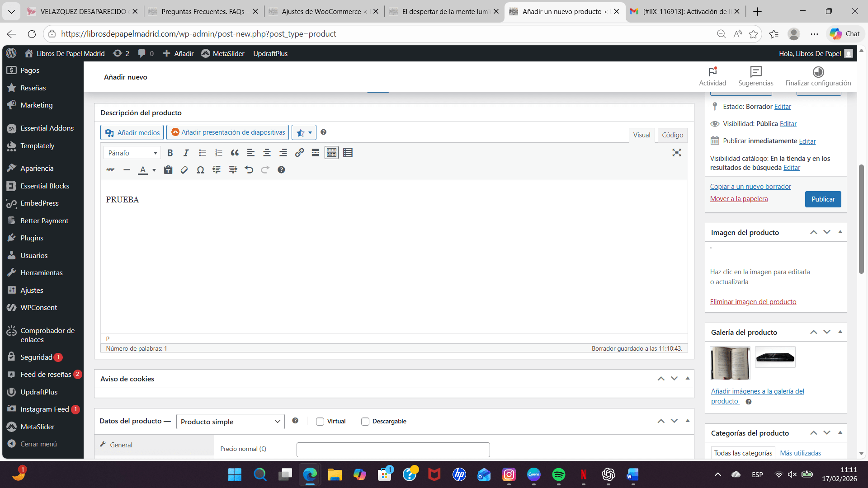Toggle bold formatting in editor toolbar
The image size is (868, 488).
(x=170, y=153)
